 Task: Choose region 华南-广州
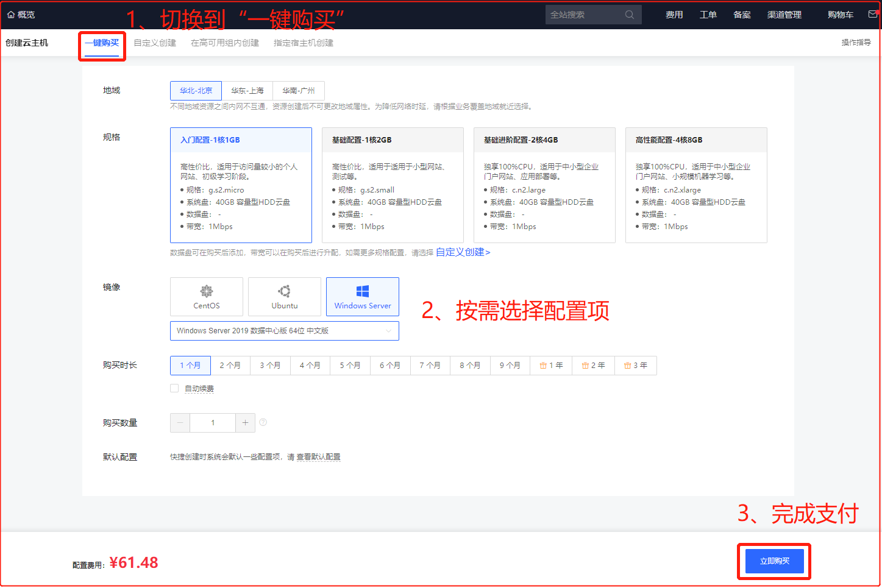(x=299, y=91)
